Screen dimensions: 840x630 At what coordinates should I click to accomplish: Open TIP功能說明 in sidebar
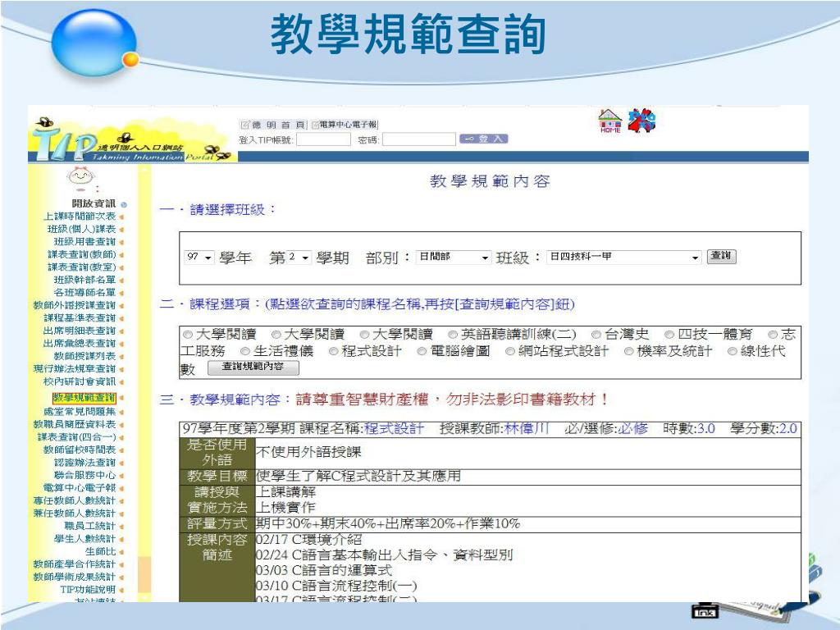tap(88, 590)
